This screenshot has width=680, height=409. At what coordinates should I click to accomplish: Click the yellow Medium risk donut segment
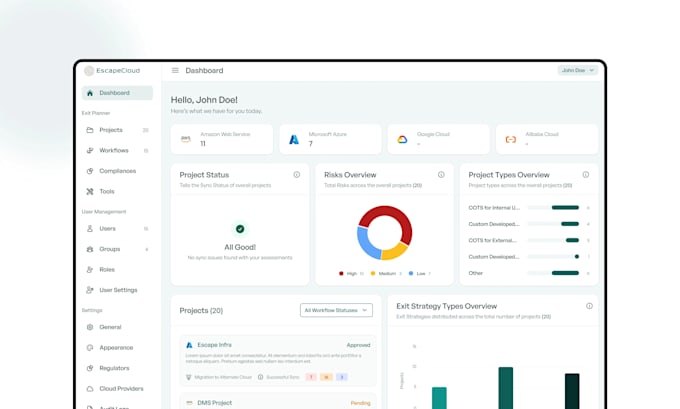(394, 252)
